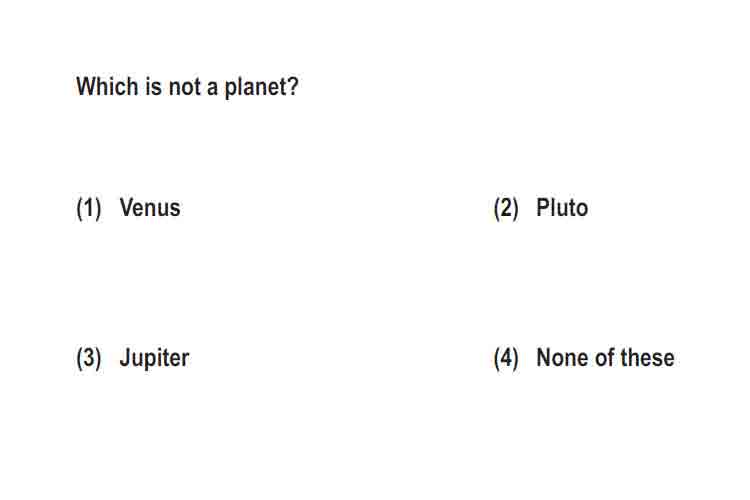Click the word Which in the question
Screen dimensions: 750x500
[107, 86]
